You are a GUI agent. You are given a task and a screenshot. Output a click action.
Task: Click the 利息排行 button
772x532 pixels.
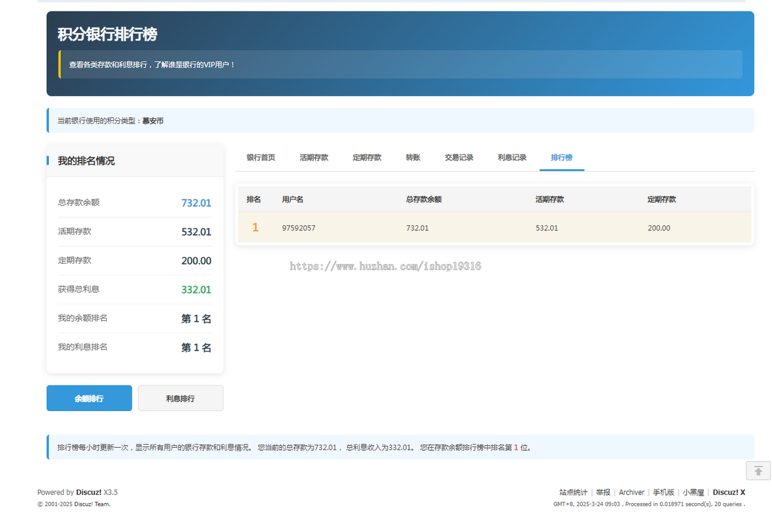pyautogui.click(x=180, y=398)
